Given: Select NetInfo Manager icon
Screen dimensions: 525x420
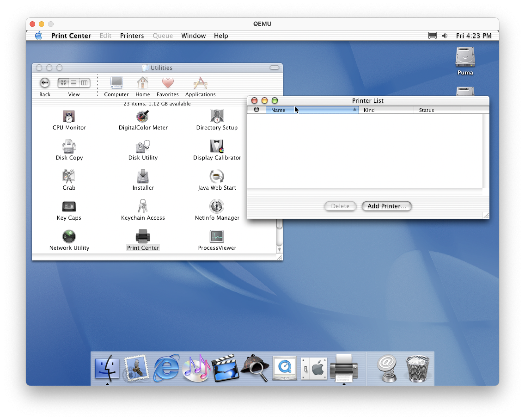Looking at the screenshot, I should click(x=217, y=206).
